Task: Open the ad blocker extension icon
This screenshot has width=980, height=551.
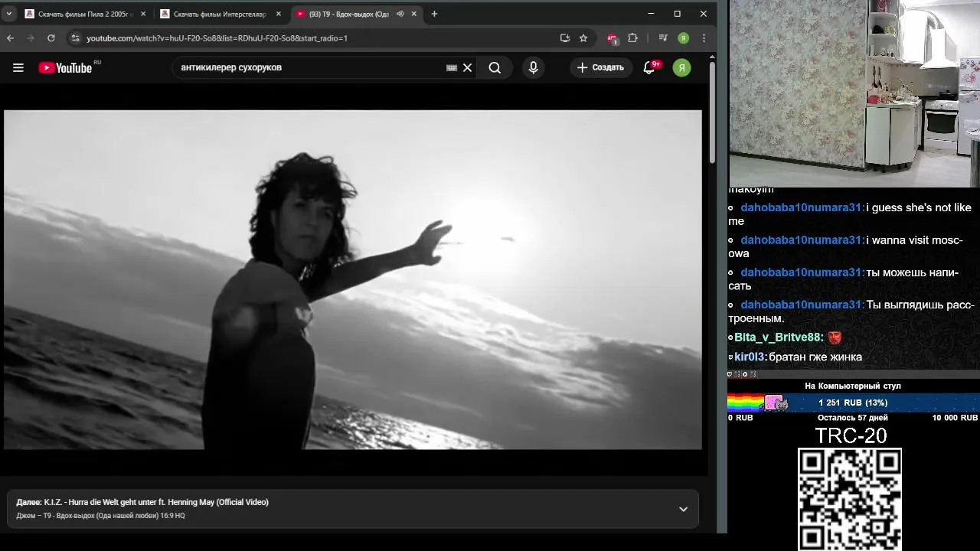Action: click(x=612, y=38)
